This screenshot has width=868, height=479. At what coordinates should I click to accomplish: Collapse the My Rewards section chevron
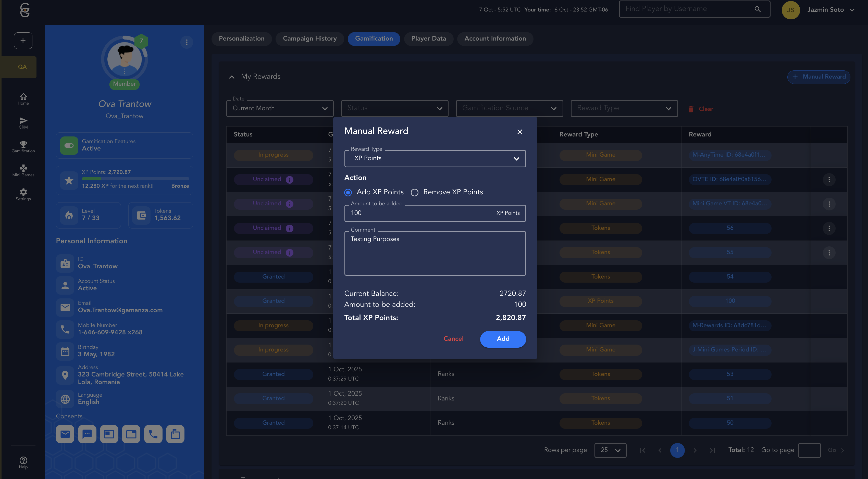pos(232,77)
